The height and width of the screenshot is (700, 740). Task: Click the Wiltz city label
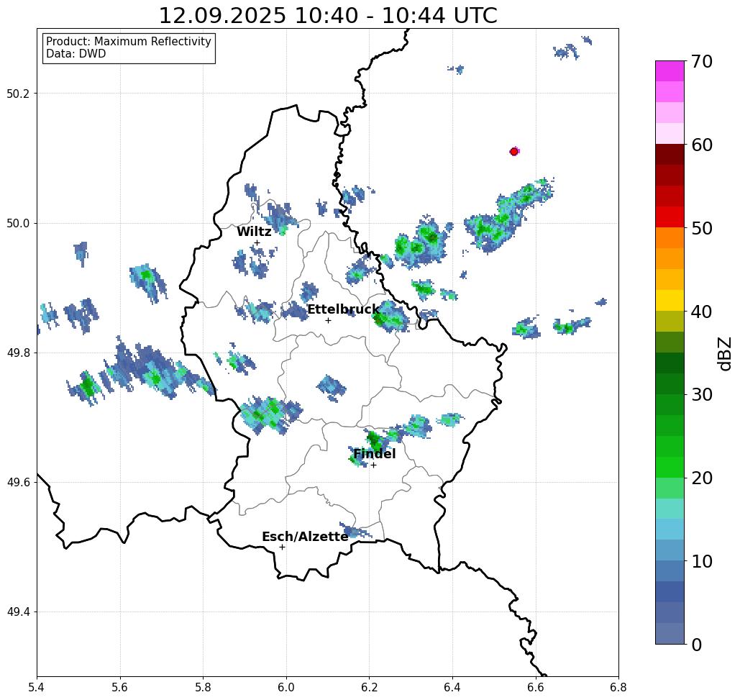tap(254, 232)
